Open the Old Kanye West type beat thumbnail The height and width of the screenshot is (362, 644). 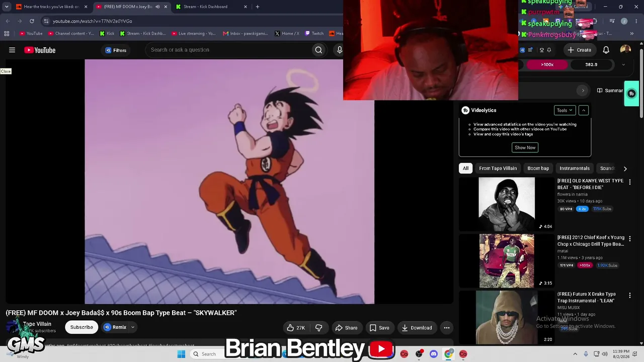point(507,204)
